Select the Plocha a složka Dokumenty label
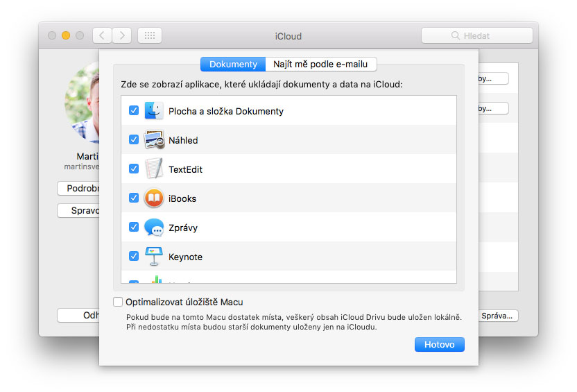This screenshot has width=577, height=392. pyautogui.click(x=226, y=111)
